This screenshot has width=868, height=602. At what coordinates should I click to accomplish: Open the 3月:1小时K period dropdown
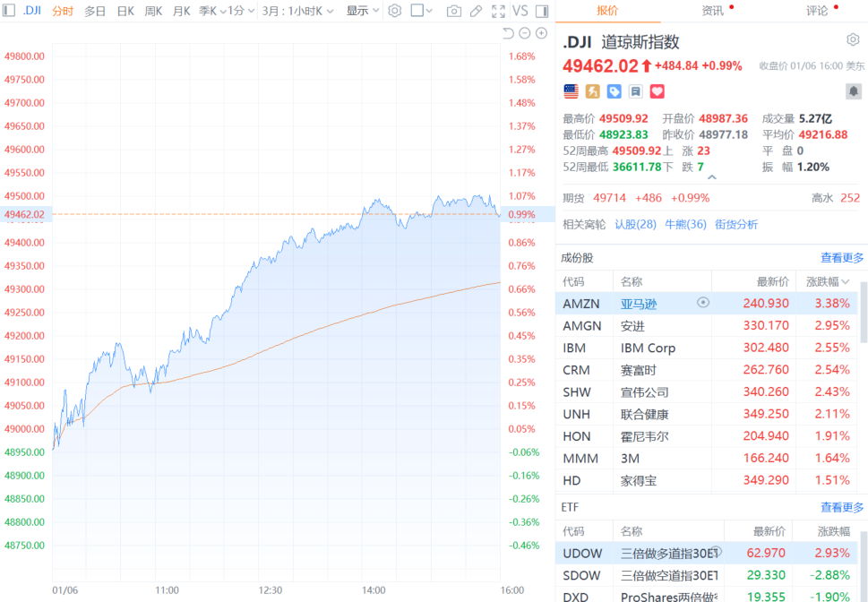coord(297,11)
